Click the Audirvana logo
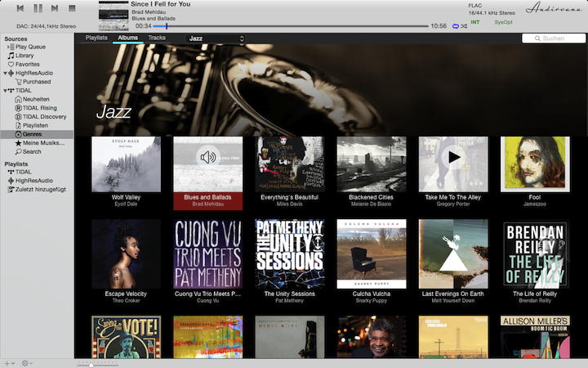This screenshot has height=368, width=588. (554, 8)
